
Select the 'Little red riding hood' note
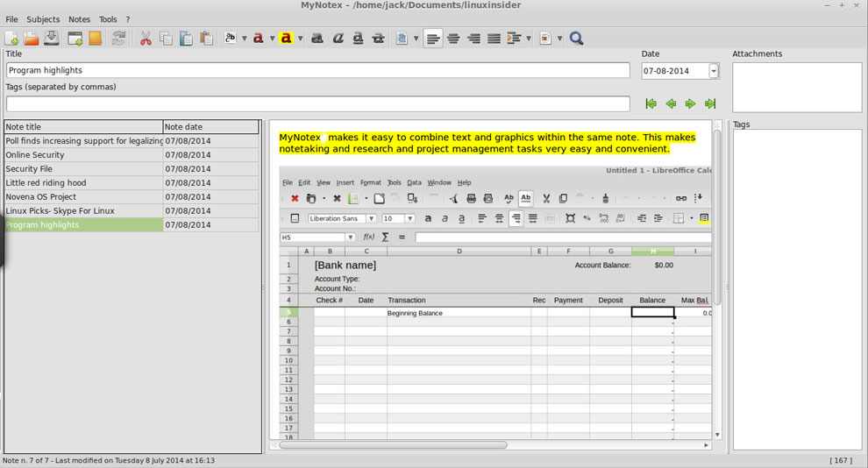pos(132,182)
